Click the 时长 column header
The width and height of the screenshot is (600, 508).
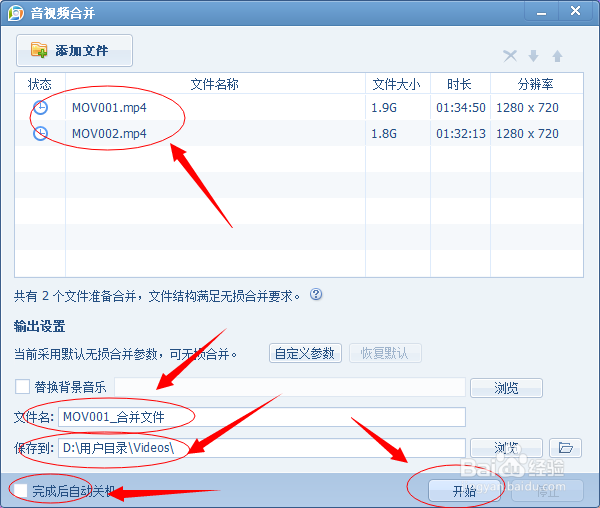coord(460,84)
